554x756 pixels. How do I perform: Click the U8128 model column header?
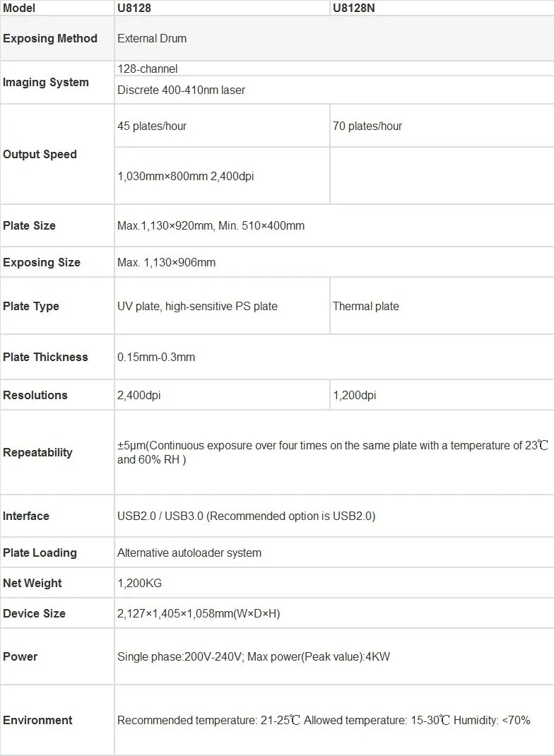coord(134,8)
